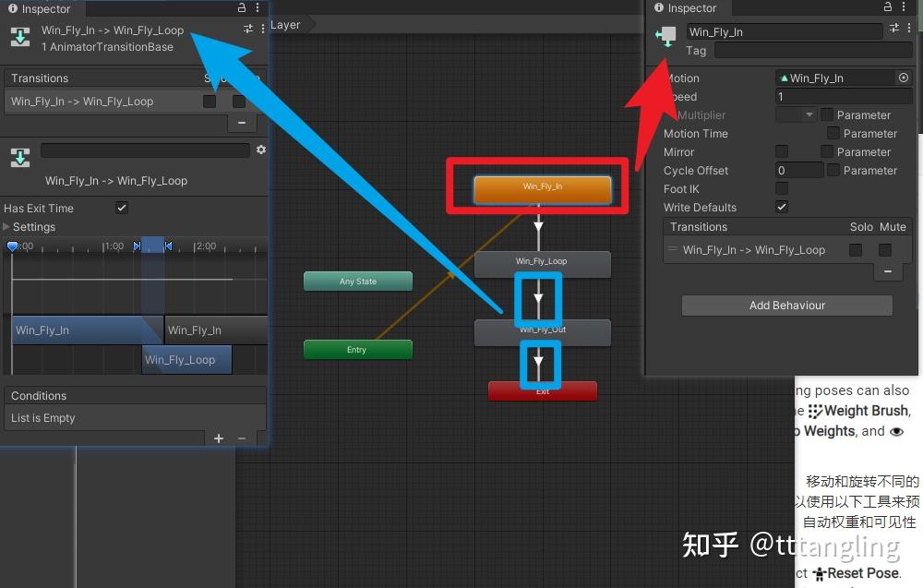Select the red Exit node

(x=542, y=390)
